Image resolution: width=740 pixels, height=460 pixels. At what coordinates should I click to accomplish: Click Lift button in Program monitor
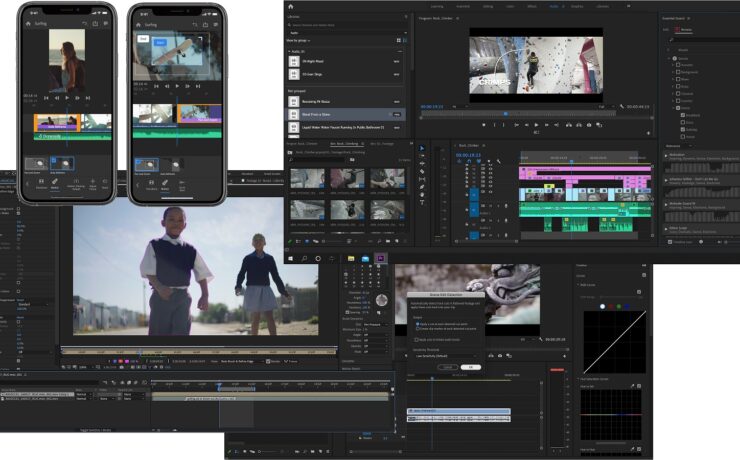click(x=569, y=125)
